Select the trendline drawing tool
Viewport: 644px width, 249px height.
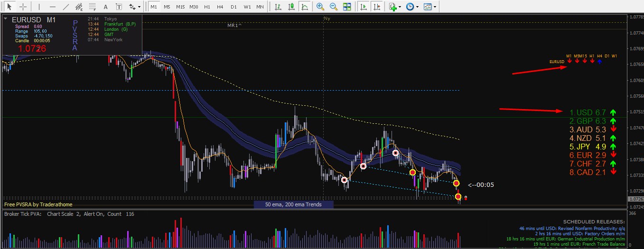65,7
